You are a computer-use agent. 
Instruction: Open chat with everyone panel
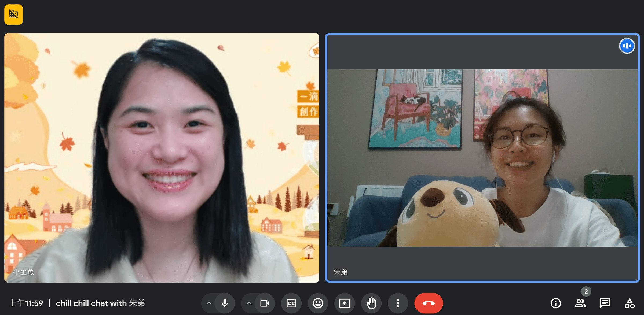[x=605, y=303]
